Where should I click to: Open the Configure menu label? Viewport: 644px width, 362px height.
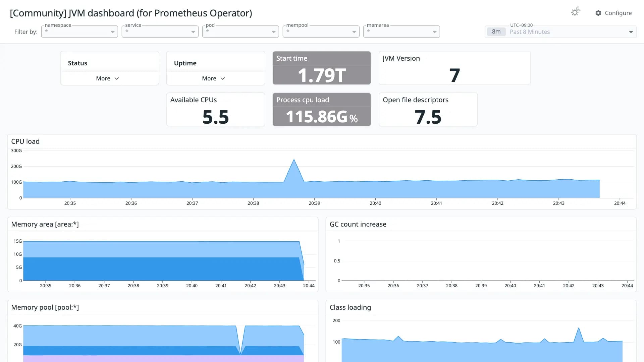[618, 13]
